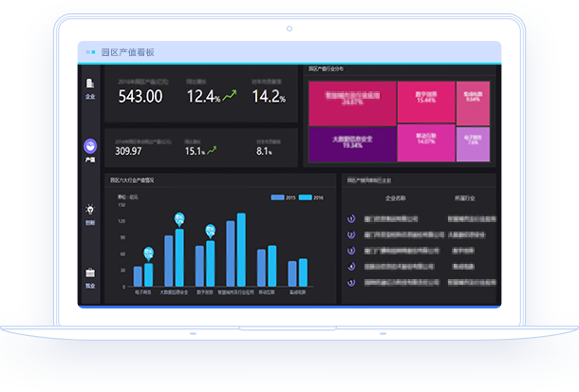
Task: Click the 企业名称 column header
Action: (396, 199)
